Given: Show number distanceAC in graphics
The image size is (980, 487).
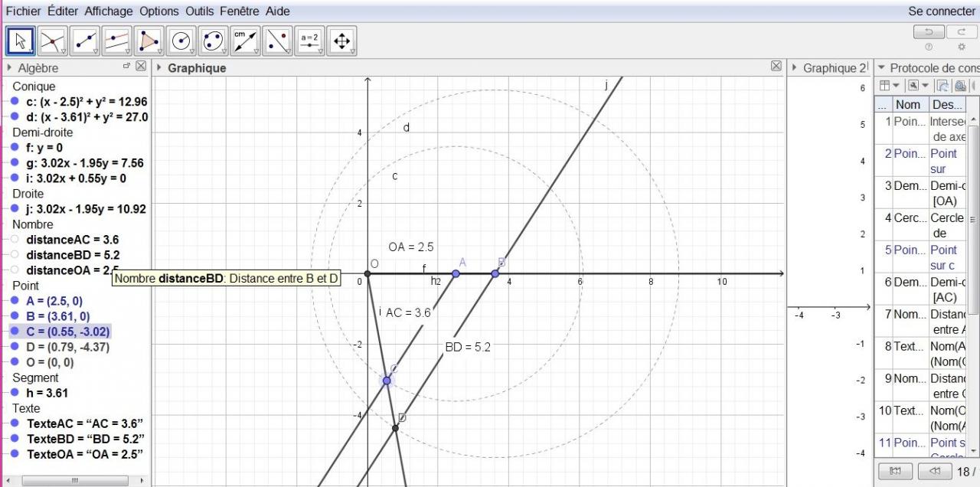Looking at the screenshot, I should pos(15,239).
